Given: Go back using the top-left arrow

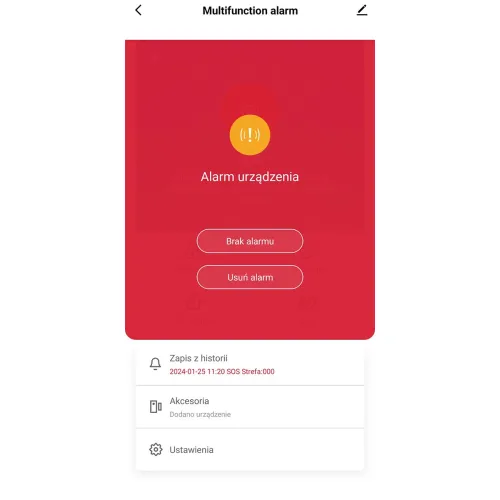Looking at the screenshot, I should click(138, 10).
